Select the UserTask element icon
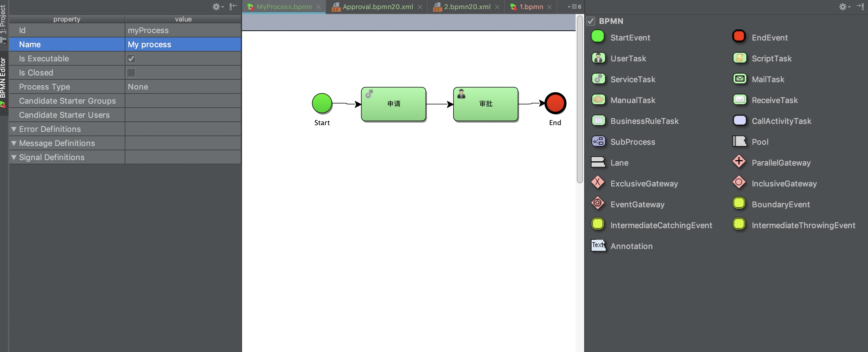 point(598,58)
